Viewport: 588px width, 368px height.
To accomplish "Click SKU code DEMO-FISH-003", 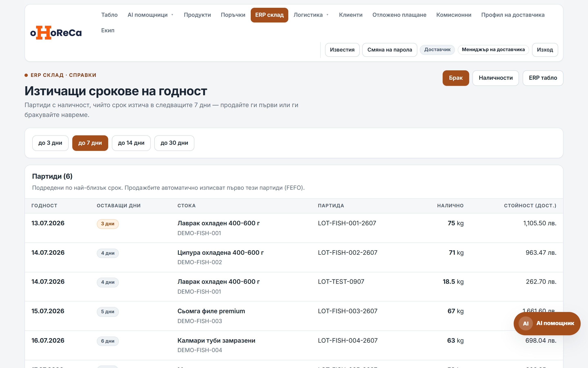I will click(x=199, y=321).
